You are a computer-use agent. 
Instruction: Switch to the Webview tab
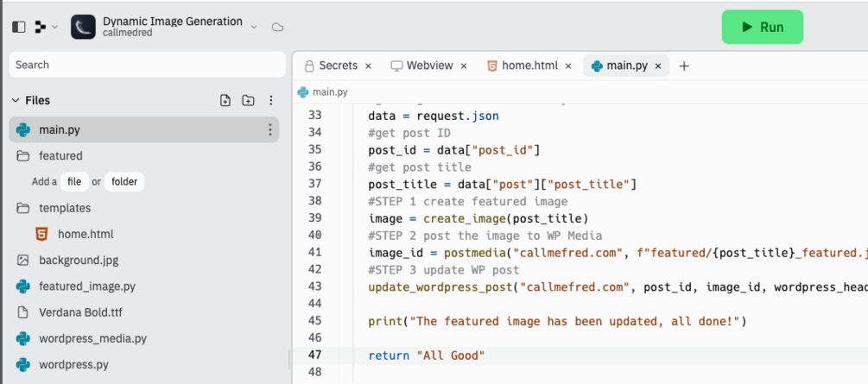tap(428, 66)
